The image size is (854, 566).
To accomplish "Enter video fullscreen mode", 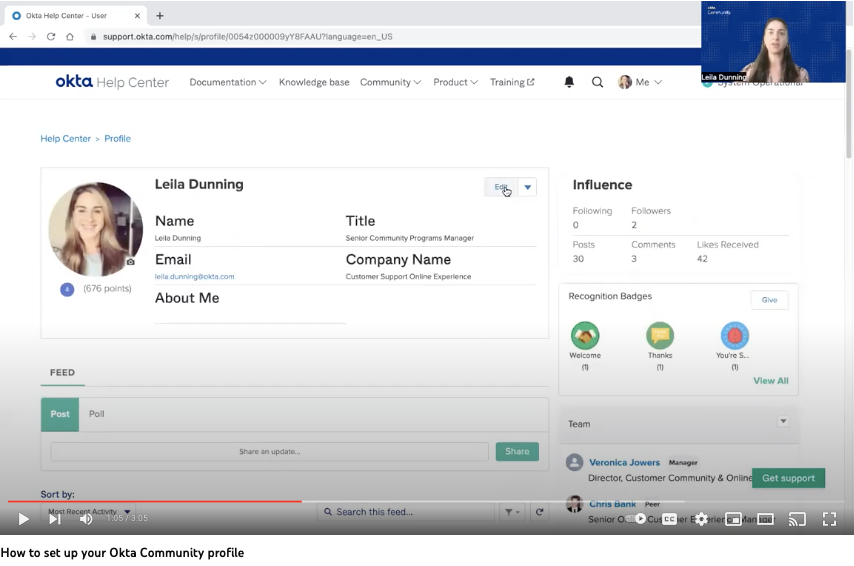I will (829, 519).
